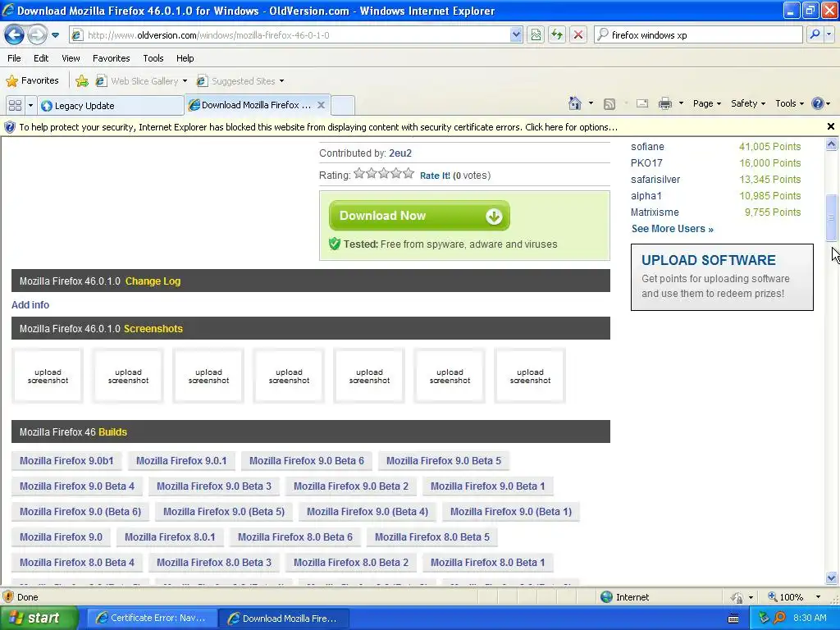Click the page scrollbar down arrow
Screen dimensions: 840x630
point(832,577)
